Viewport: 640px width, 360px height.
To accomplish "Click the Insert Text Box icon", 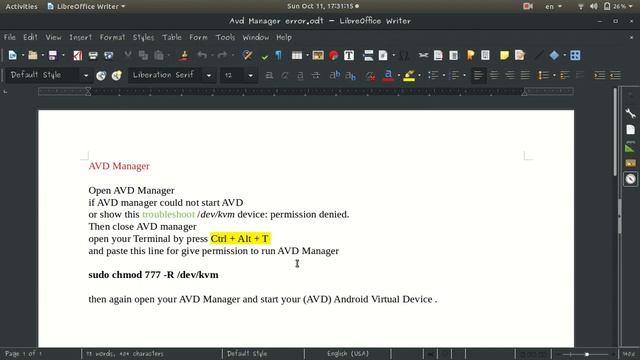I will click(x=349, y=55).
